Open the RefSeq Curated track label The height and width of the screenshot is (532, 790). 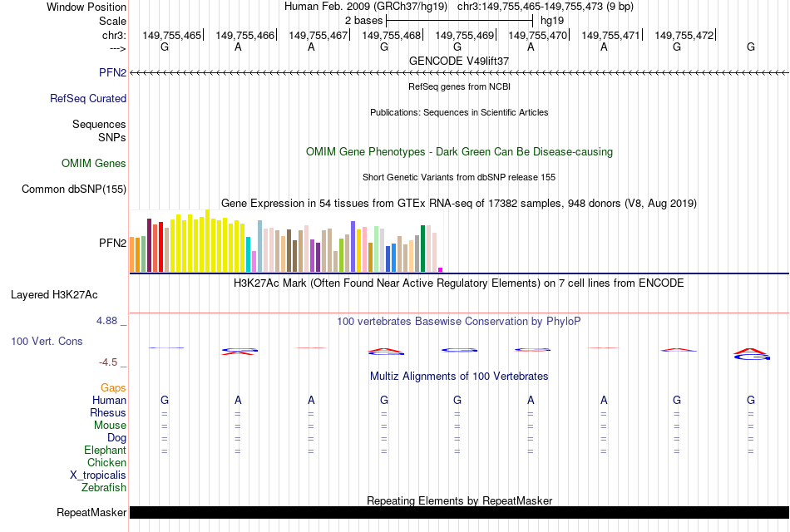88,98
